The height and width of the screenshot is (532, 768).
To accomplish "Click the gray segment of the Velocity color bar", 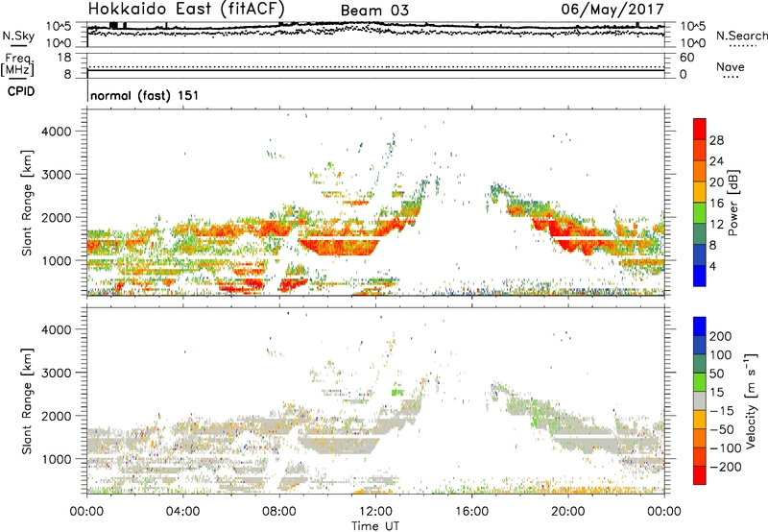I will (700, 401).
